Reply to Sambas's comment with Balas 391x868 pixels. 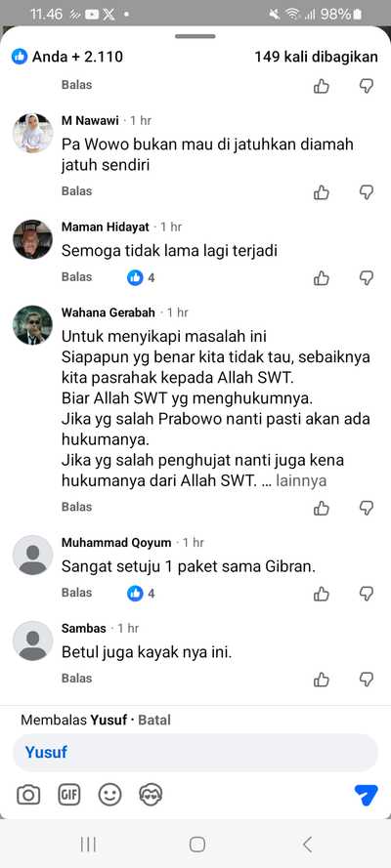(76, 679)
